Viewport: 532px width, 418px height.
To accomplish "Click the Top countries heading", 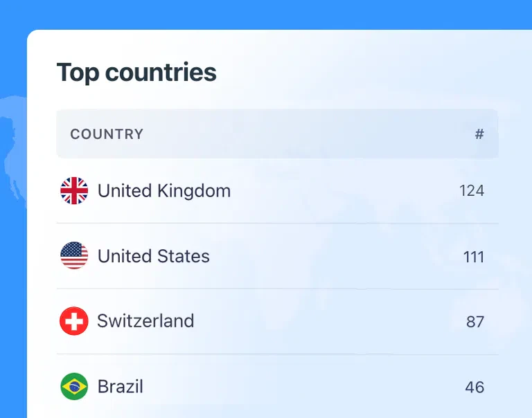I will pyautogui.click(x=136, y=73).
